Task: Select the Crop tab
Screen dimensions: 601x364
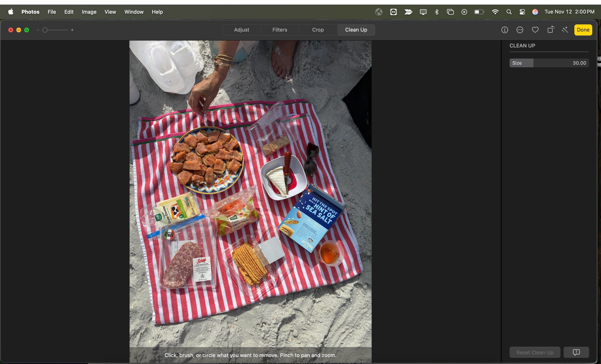Action: (x=318, y=30)
